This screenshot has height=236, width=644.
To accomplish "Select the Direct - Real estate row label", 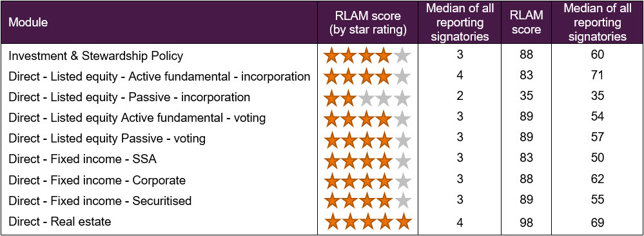I will [60, 222].
